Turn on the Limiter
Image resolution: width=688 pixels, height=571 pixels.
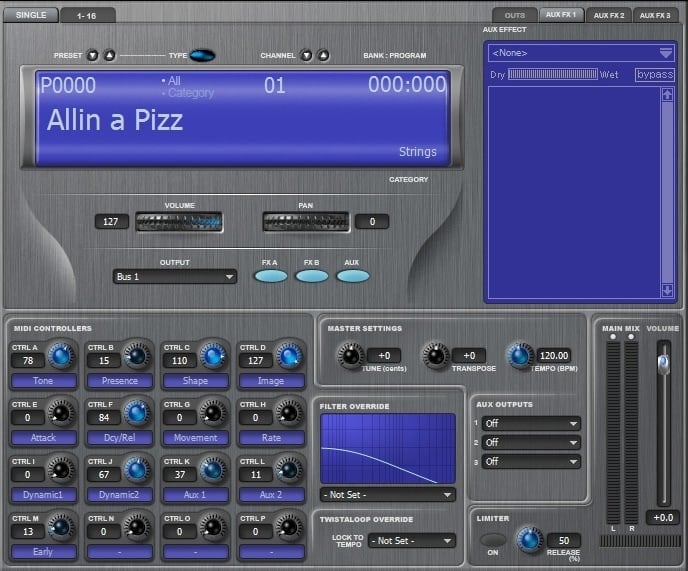(493, 540)
